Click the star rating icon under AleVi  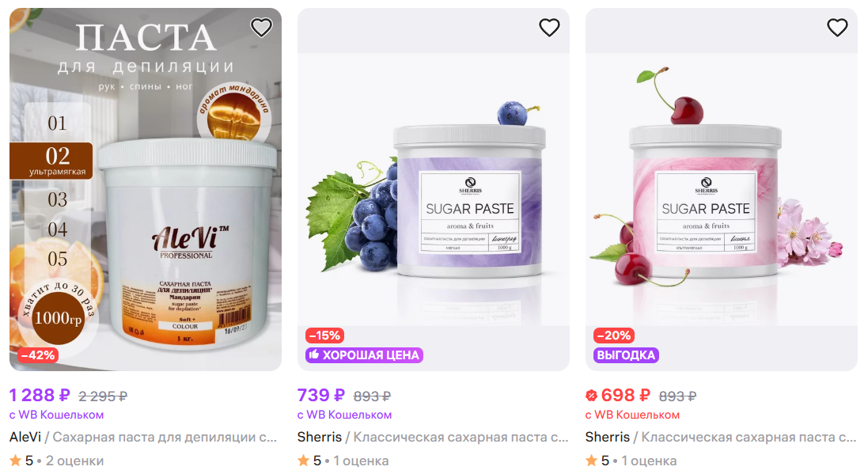pos(16,461)
